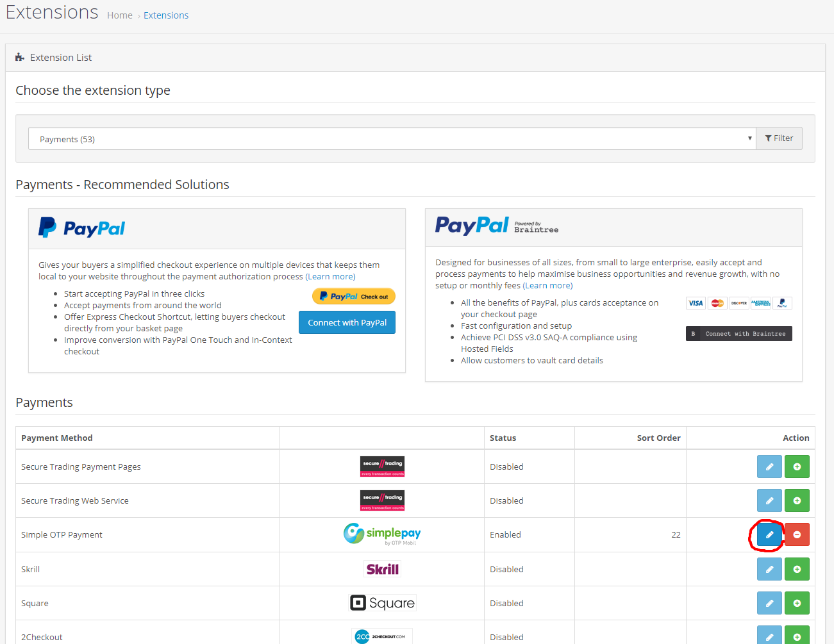Edit the Simple OTP Payment extension
Image resolution: width=834 pixels, height=644 pixels.
(x=769, y=534)
